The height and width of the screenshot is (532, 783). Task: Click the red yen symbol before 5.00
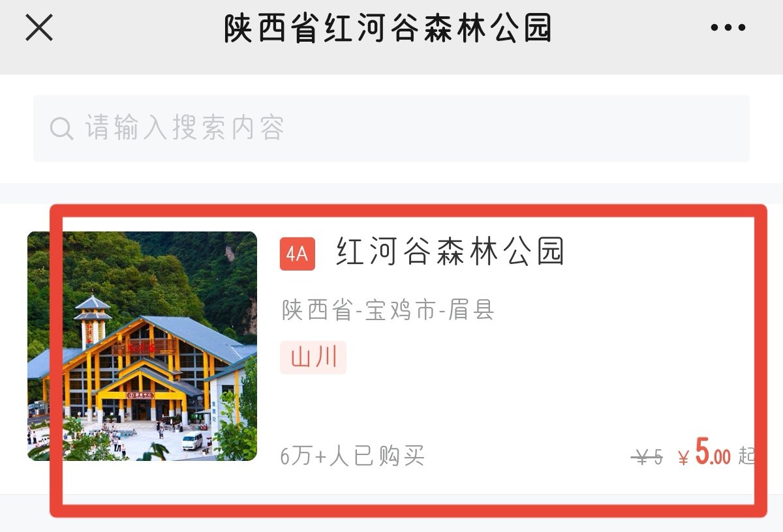pyautogui.click(x=684, y=459)
